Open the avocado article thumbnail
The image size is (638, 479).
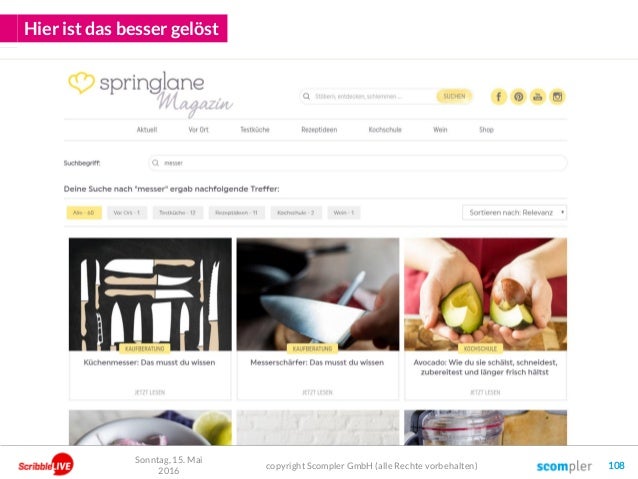(x=485, y=294)
